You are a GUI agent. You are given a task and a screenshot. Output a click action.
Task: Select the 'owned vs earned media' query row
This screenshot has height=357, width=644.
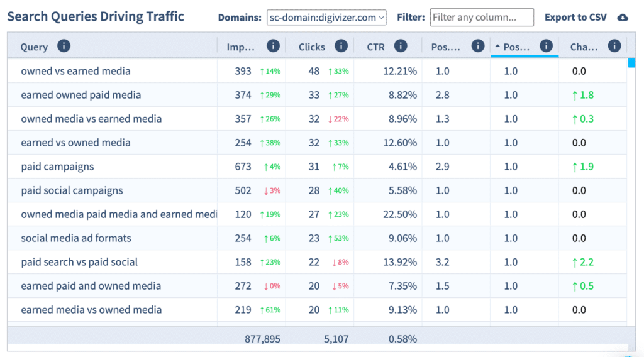click(75, 71)
